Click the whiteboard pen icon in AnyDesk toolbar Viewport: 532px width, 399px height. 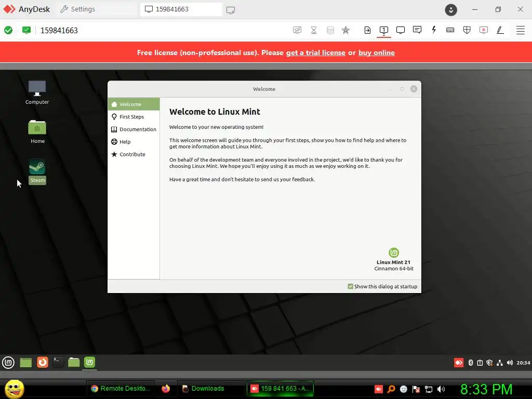500,30
